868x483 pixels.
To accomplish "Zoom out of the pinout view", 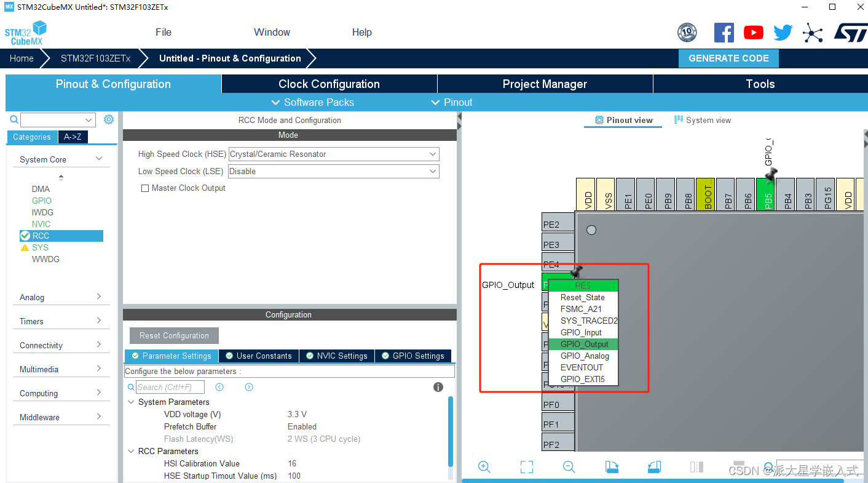I will point(569,467).
